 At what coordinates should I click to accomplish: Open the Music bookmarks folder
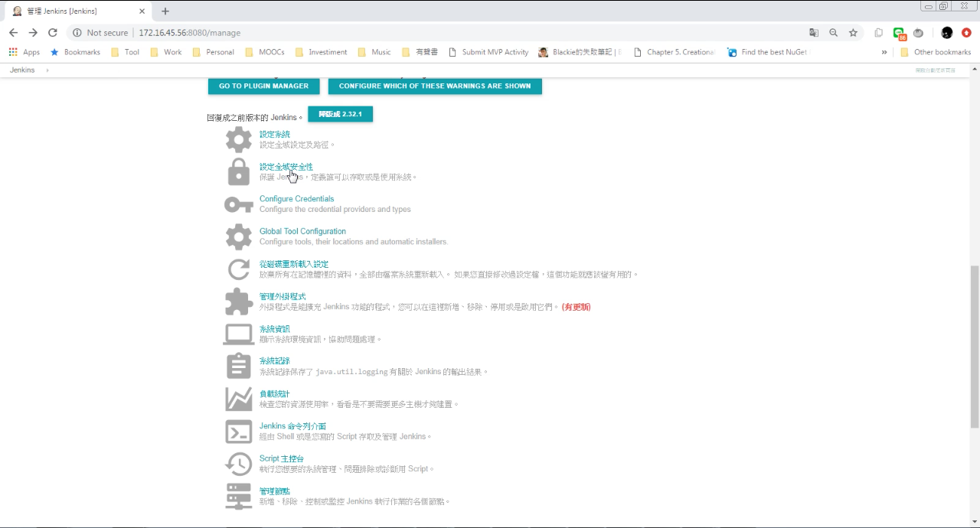(374, 52)
